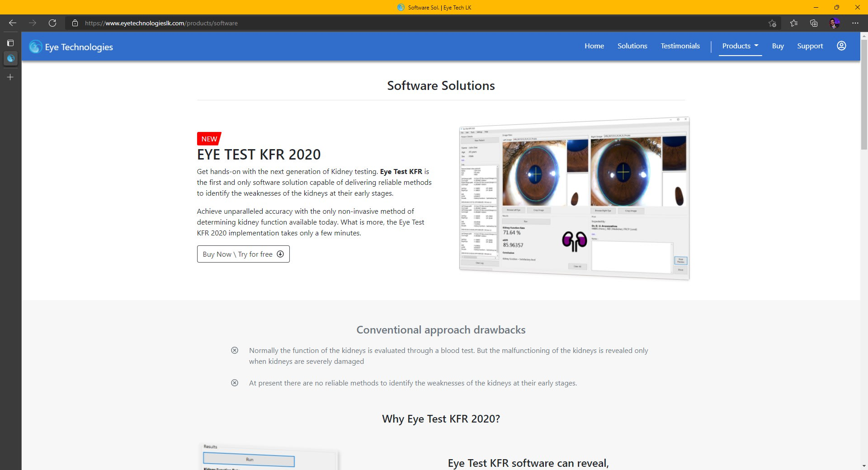Click the Eye Technologies brand name
The image size is (868, 470).
[79, 47]
